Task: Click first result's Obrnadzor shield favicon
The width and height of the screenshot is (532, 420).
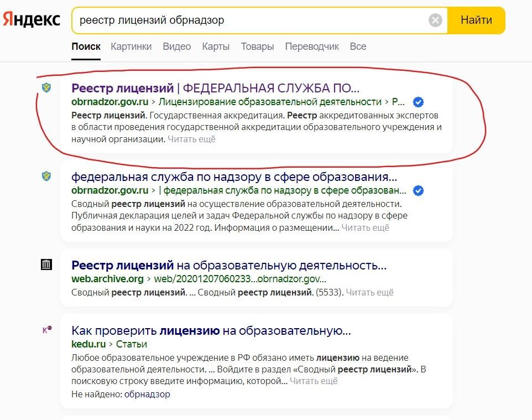Action: pyautogui.click(x=46, y=87)
